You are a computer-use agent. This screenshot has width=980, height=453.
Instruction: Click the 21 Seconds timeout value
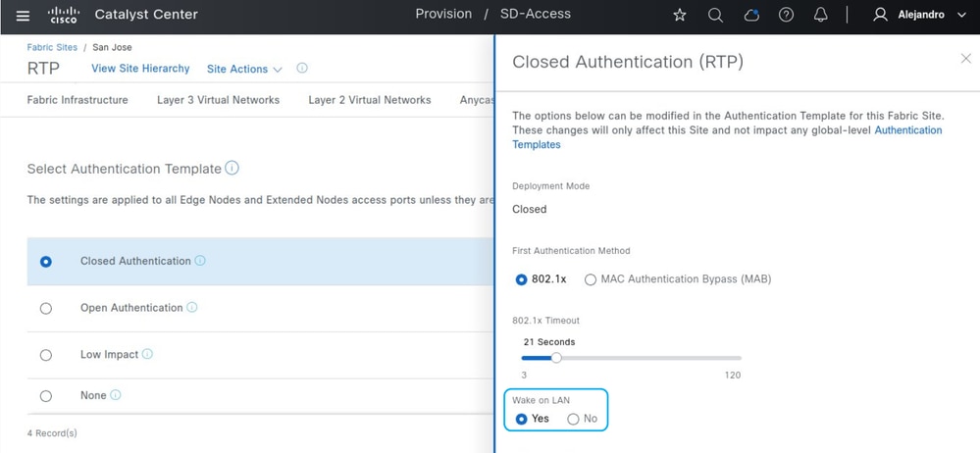(x=548, y=342)
